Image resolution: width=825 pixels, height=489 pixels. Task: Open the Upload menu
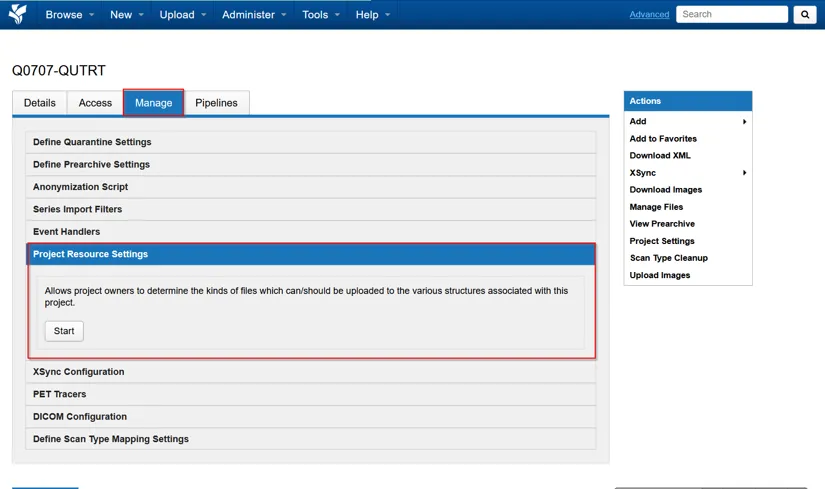point(183,15)
